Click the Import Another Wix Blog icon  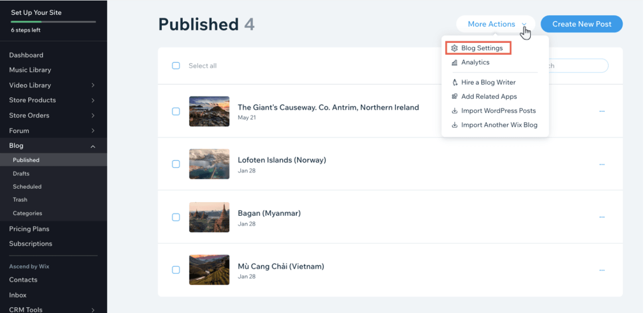click(x=454, y=125)
